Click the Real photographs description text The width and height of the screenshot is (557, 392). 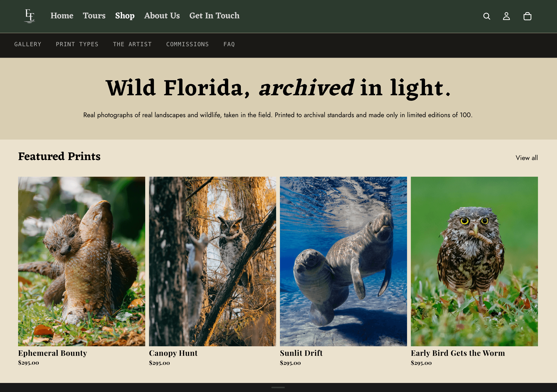278,115
